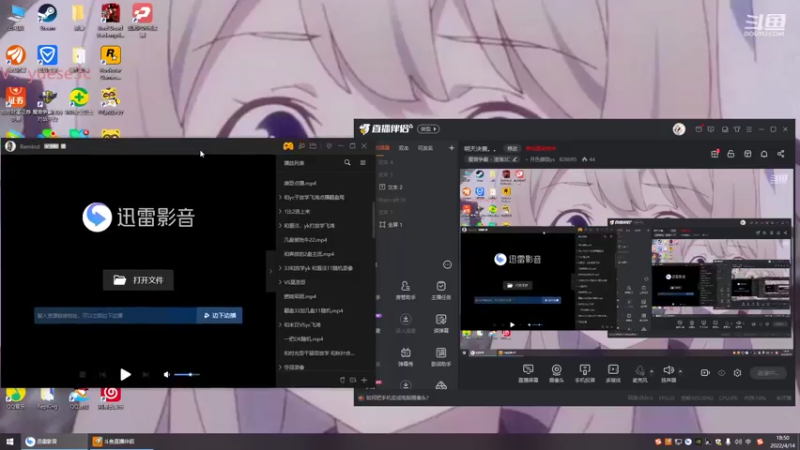Image resolution: width=800 pixels, height=450 pixels.
Task: Click the 直播中 streaming status button
Action: point(767,373)
